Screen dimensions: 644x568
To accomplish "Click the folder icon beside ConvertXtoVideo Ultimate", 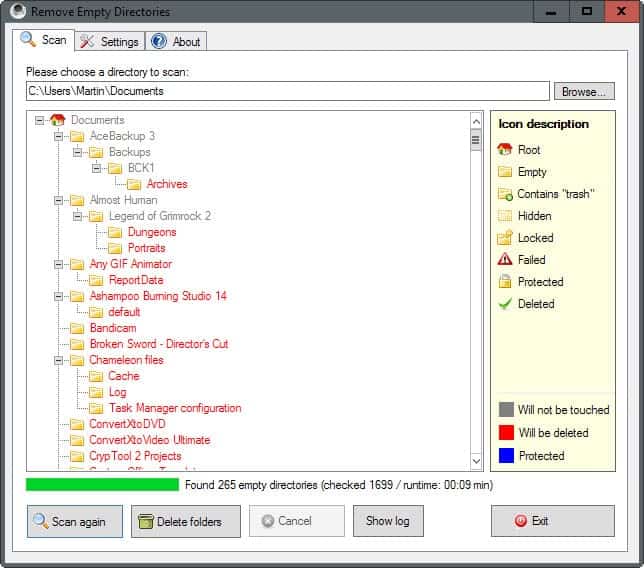I will pos(77,440).
